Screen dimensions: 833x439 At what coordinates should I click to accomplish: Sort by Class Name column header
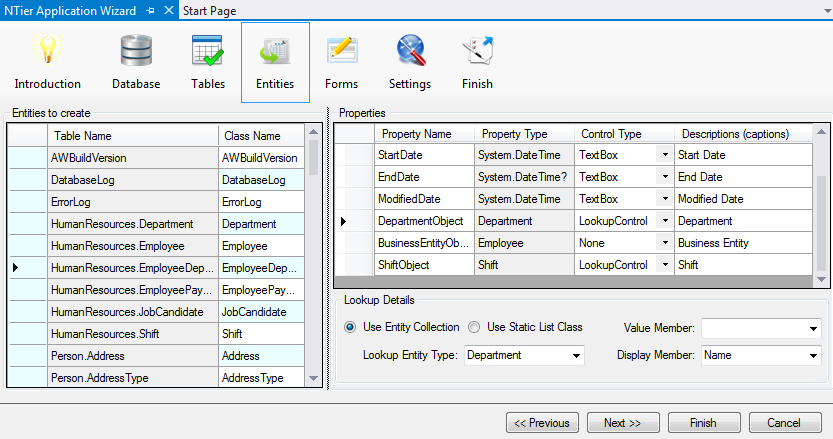pos(261,136)
